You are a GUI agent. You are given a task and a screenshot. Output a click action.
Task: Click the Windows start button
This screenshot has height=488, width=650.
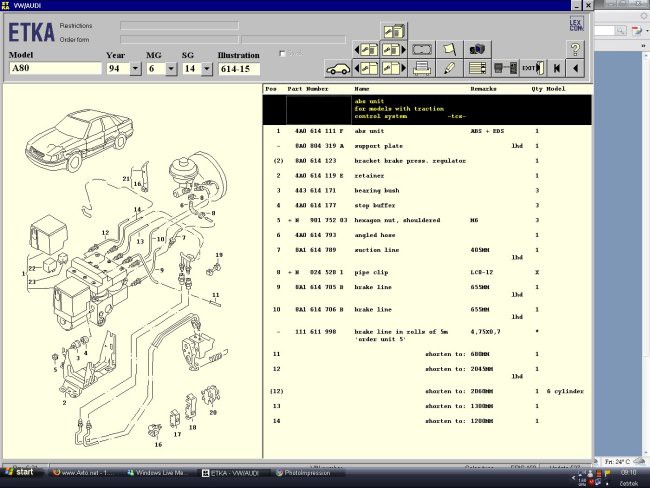point(19,472)
